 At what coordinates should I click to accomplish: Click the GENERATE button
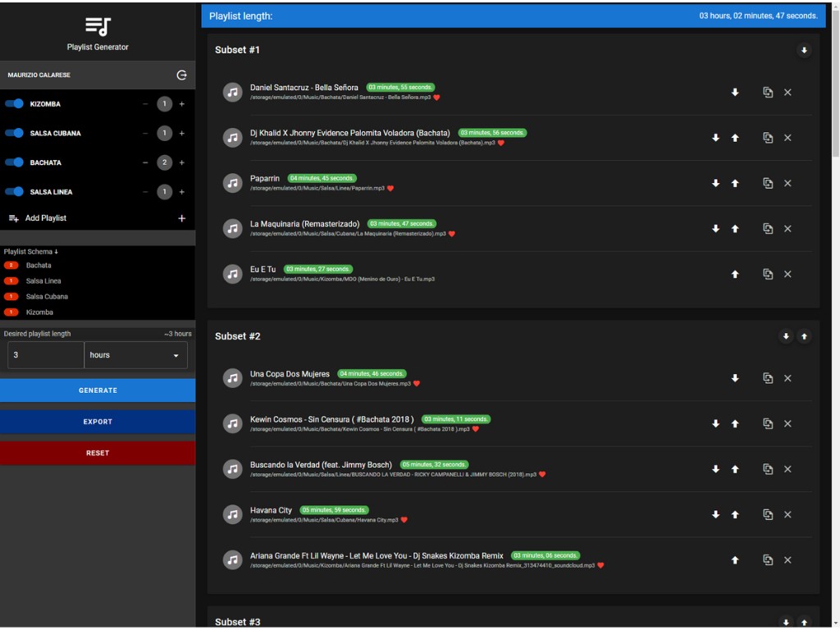point(98,390)
